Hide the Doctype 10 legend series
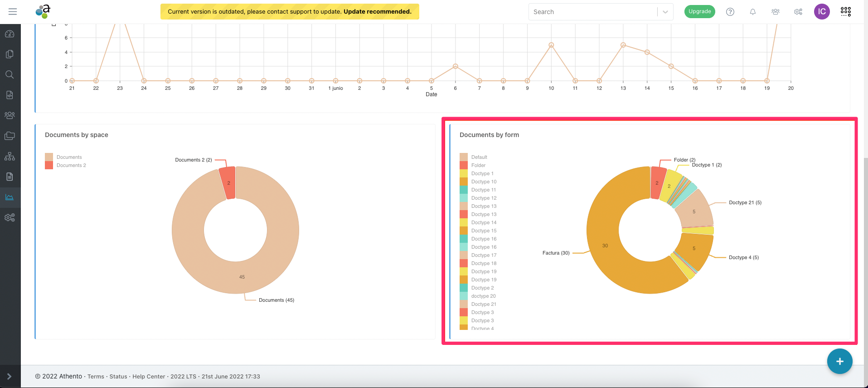This screenshot has height=388, width=868. 483,182
